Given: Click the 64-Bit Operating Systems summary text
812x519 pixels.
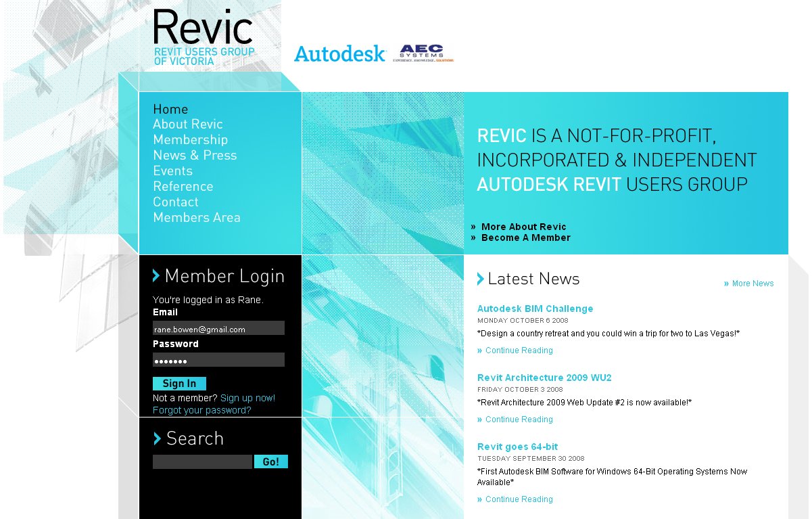Looking at the screenshot, I should pyautogui.click(x=612, y=477).
